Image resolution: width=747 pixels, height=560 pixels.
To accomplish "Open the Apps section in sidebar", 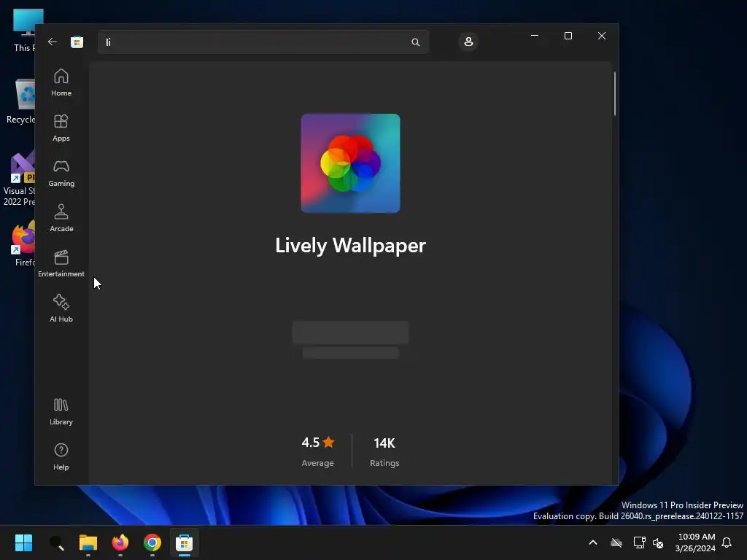I will [61, 128].
